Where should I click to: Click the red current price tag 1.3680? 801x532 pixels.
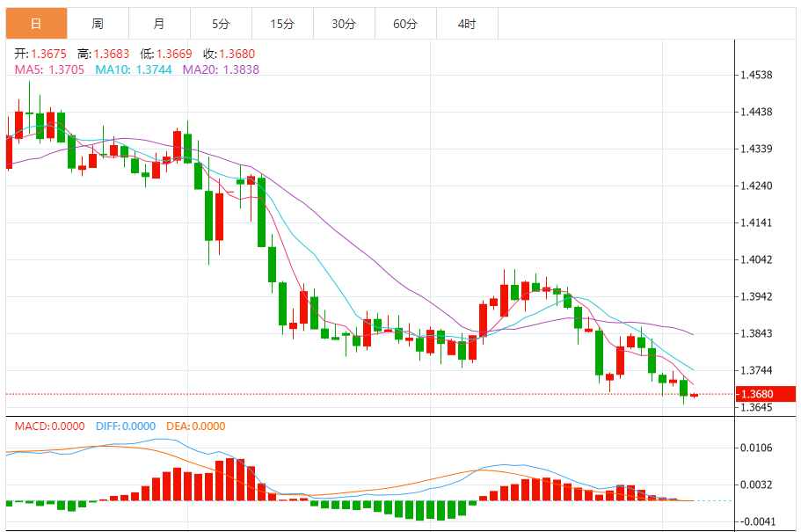pyautogui.click(x=766, y=394)
